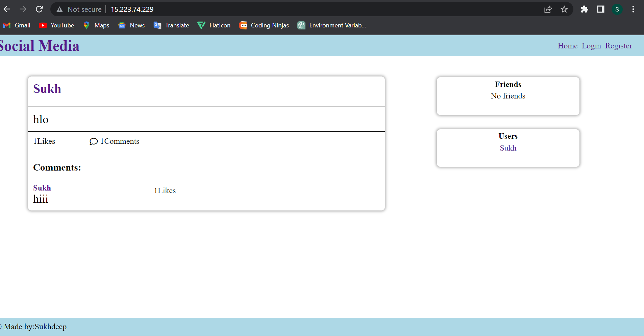
Task: Open the Gmail bookmark
Action: [x=17, y=25]
